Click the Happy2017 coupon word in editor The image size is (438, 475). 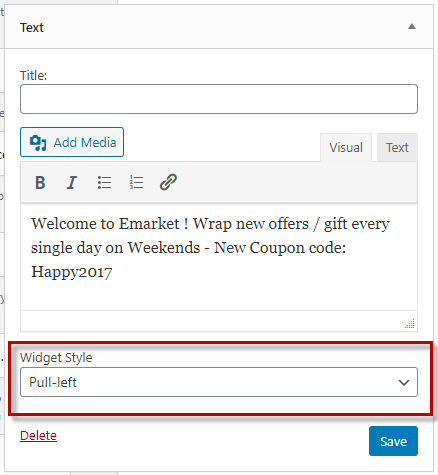pos(72,272)
